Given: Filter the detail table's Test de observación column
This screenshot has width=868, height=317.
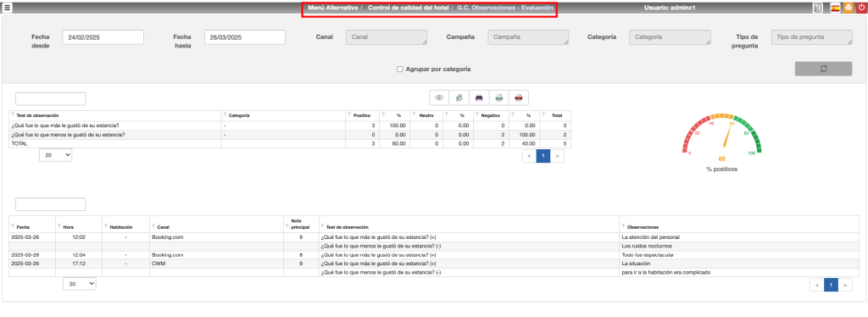Looking at the screenshot, I should click(x=323, y=225).
